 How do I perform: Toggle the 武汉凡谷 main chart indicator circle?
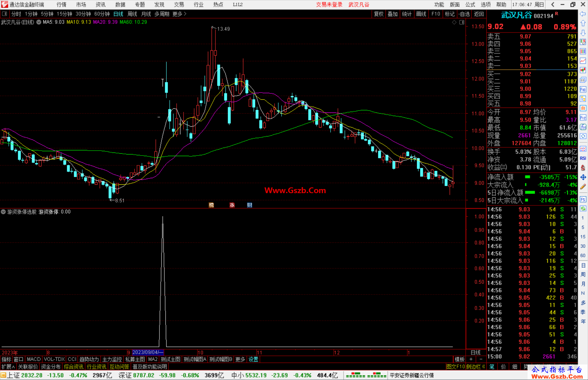point(39,22)
